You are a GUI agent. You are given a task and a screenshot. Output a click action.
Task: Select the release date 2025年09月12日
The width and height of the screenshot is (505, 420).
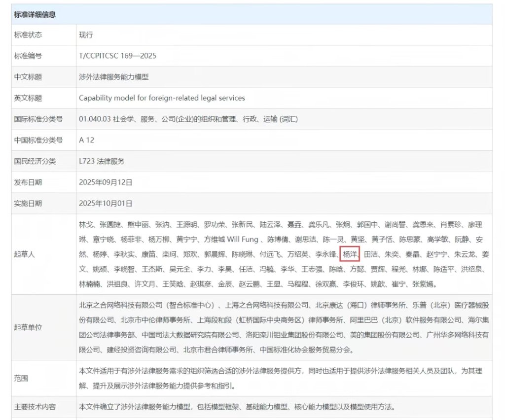[x=106, y=182]
